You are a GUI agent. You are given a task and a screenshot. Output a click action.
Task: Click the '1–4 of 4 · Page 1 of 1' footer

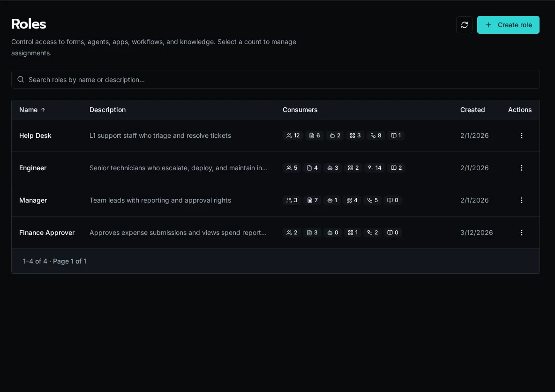tap(54, 261)
